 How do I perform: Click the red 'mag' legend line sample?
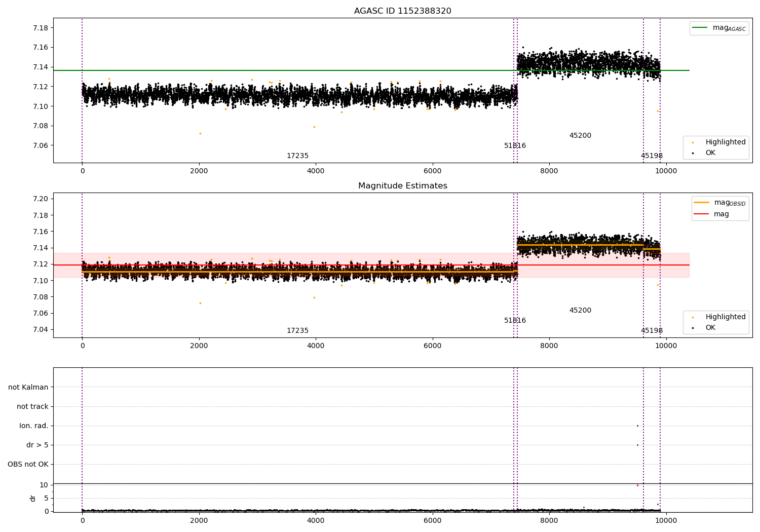tap(701, 214)
